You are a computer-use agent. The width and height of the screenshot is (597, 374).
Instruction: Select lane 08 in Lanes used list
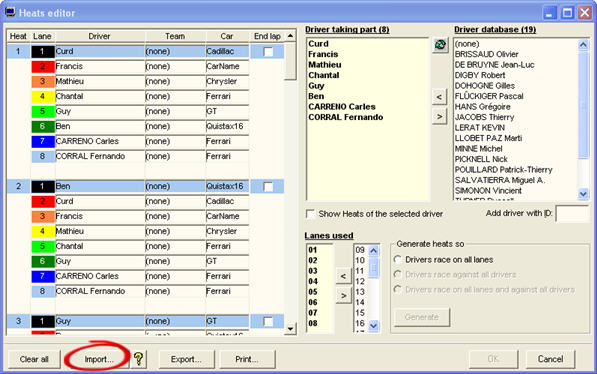point(313,323)
